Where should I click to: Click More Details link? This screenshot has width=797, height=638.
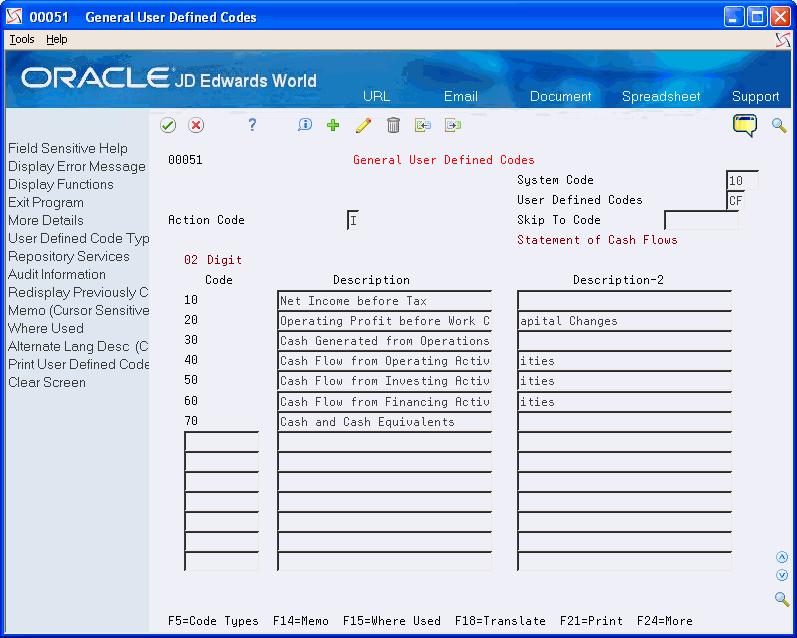coord(46,220)
